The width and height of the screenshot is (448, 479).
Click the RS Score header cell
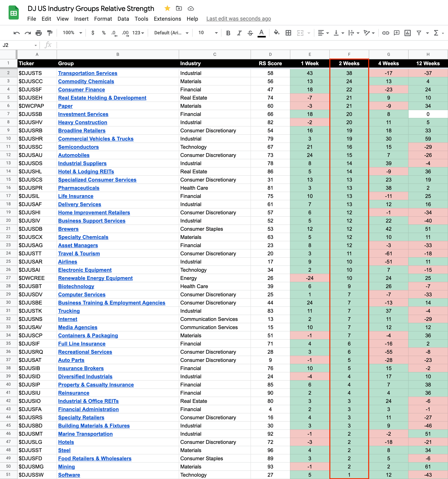pos(270,64)
